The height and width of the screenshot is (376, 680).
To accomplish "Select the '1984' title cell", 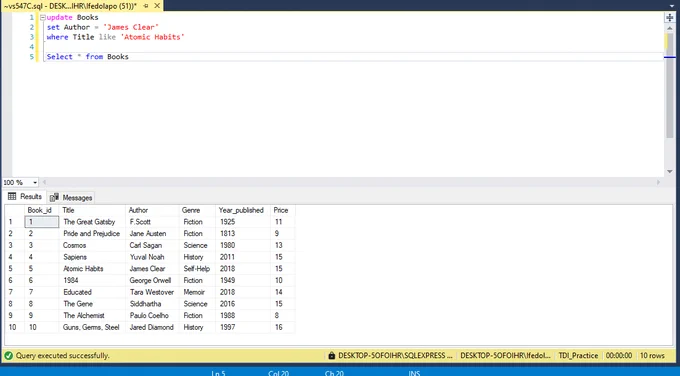I will (92, 281).
